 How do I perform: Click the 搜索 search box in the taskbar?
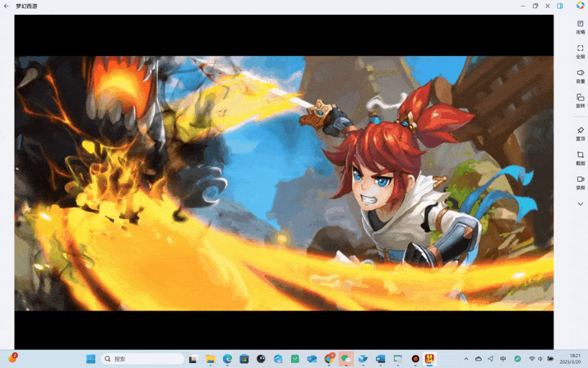point(143,359)
